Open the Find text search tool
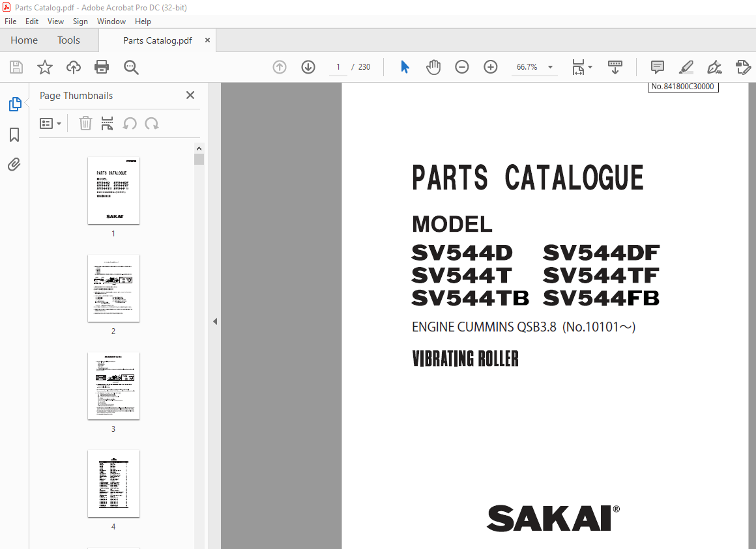Image resolution: width=756 pixels, height=549 pixels. [131, 68]
